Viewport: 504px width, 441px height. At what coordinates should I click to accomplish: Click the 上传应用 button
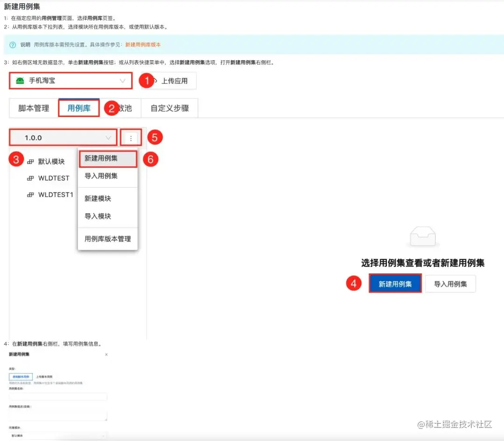pyautogui.click(x=168, y=81)
